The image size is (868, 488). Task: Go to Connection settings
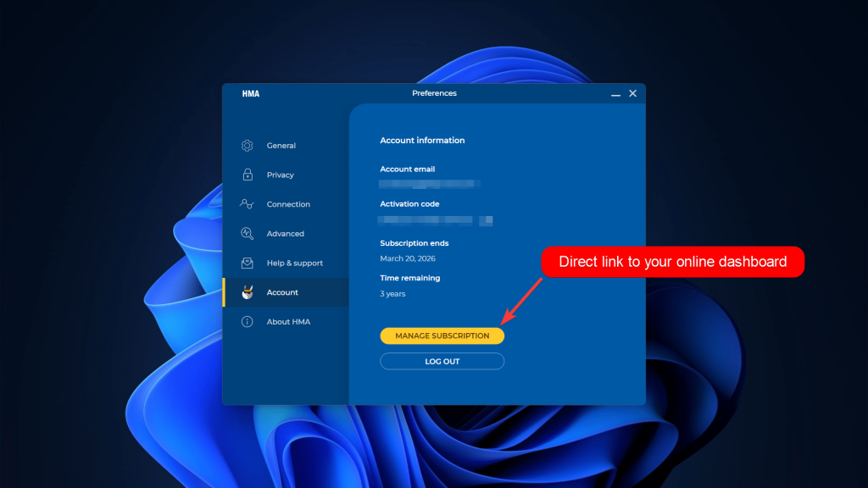[x=286, y=204]
